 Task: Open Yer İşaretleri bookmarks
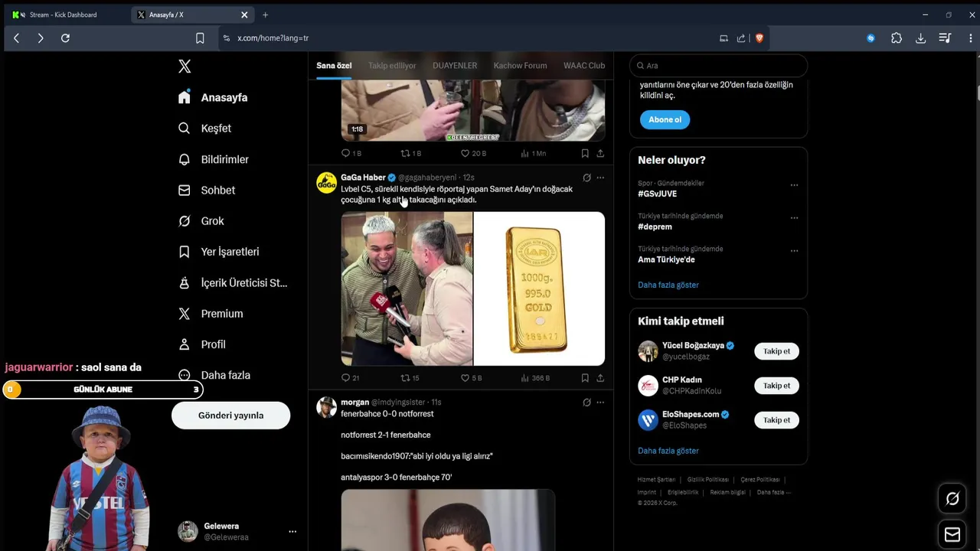click(218, 252)
